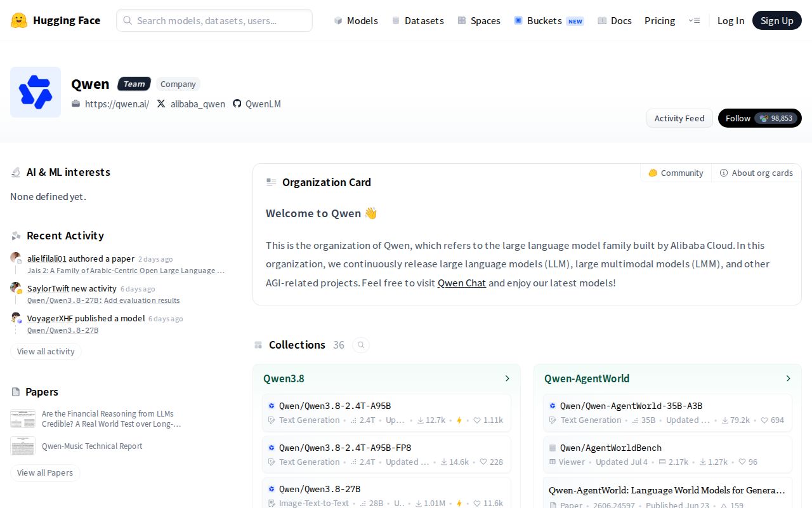Click the View all activity button
The width and height of the screenshot is (812, 508).
tap(46, 351)
